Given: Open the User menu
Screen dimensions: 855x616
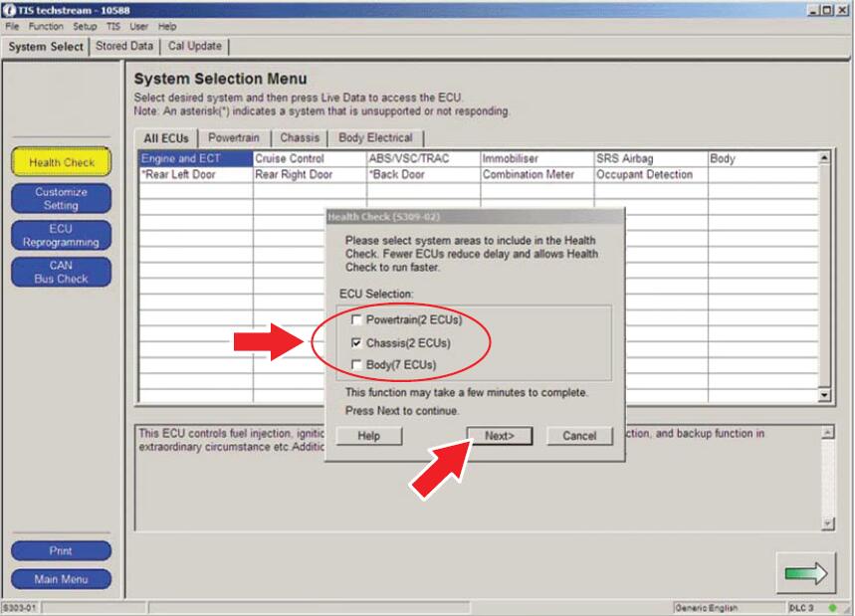Looking at the screenshot, I should click(x=138, y=26).
